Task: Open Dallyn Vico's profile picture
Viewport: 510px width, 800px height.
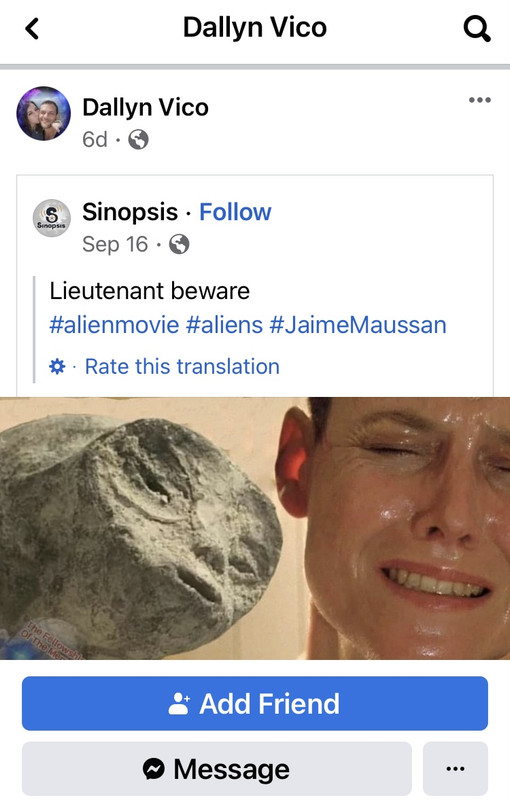Action: point(43,113)
